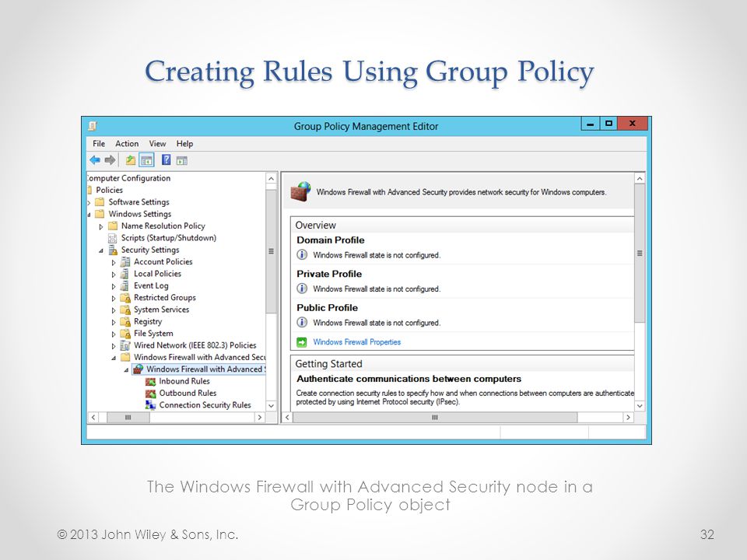Open the View menu
This screenshot has height=560, width=747.
point(157,143)
